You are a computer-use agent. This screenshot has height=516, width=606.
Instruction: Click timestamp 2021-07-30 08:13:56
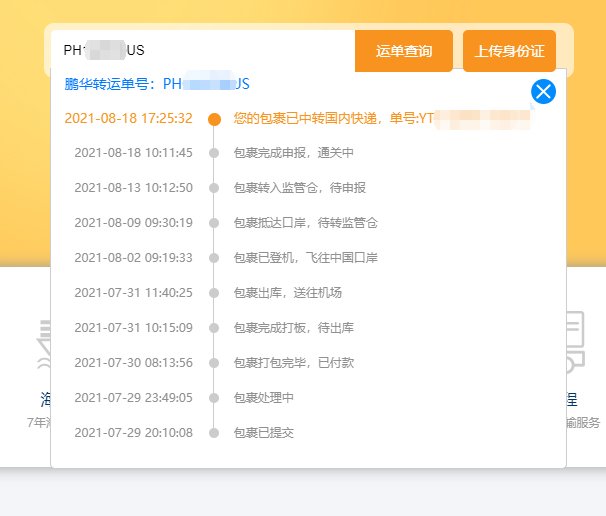tap(133, 363)
